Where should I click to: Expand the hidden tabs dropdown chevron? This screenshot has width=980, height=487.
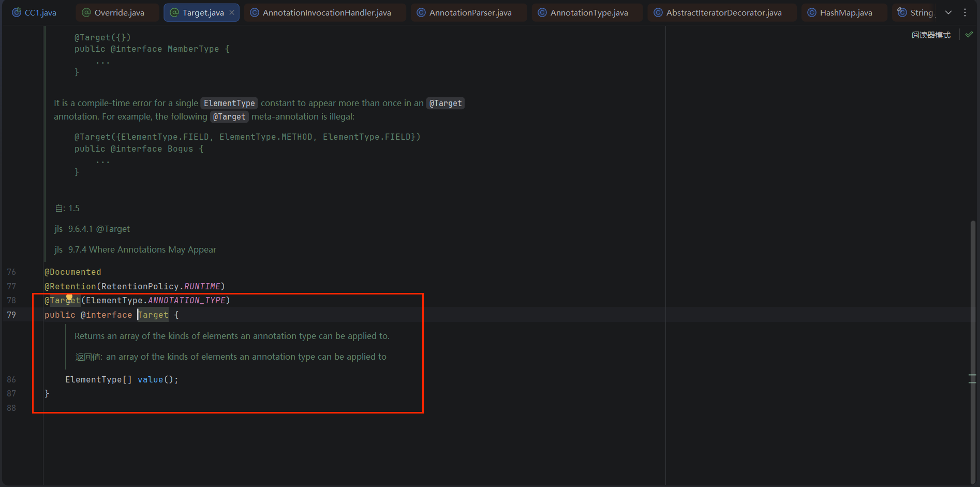click(948, 12)
